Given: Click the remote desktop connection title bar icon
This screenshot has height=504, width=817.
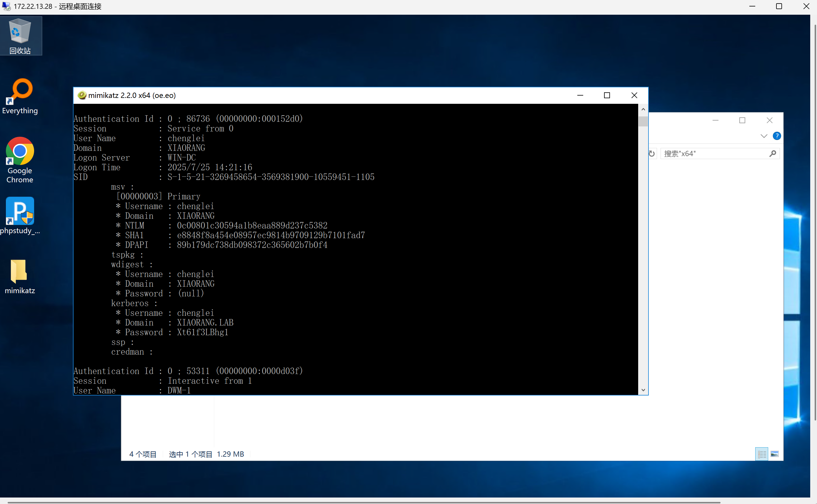Looking at the screenshot, I should 6,6.
